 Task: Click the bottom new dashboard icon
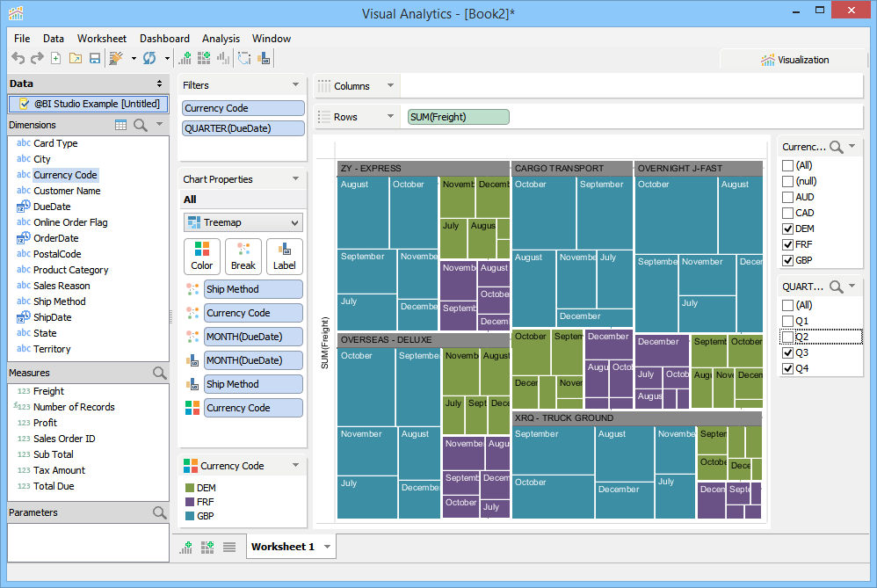point(207,548)
